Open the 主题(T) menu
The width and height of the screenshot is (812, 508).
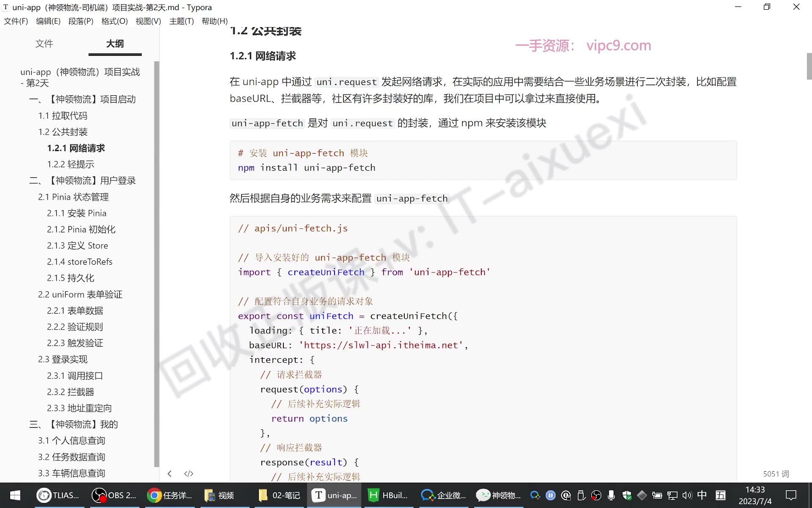[x=181, y=21]
